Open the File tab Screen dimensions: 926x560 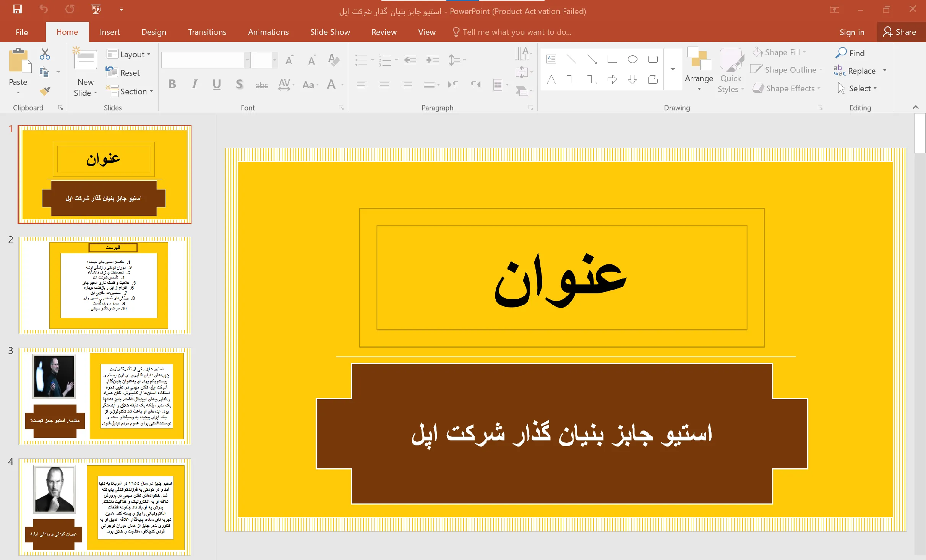pyautogui.click(x=22, y=32)
